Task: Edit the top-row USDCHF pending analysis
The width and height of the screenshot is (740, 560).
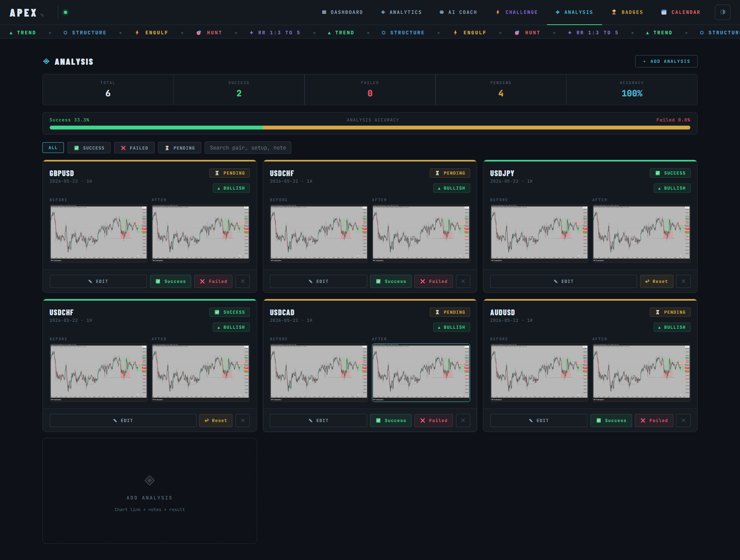Action: click(x=318, y=281)
